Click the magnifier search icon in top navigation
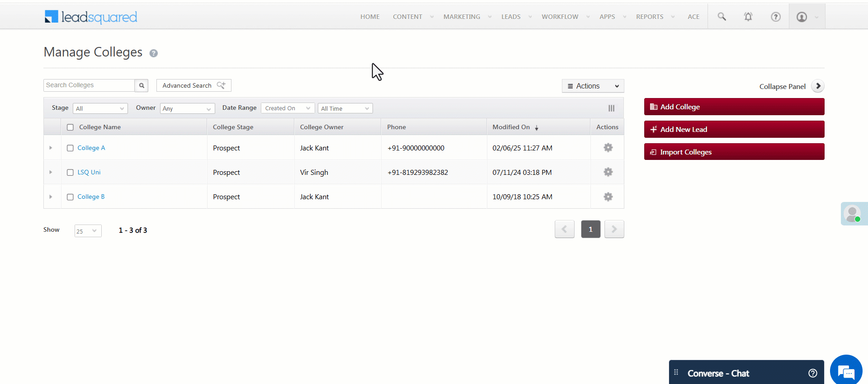Screen dimensions: 868x384 point(722,17)
